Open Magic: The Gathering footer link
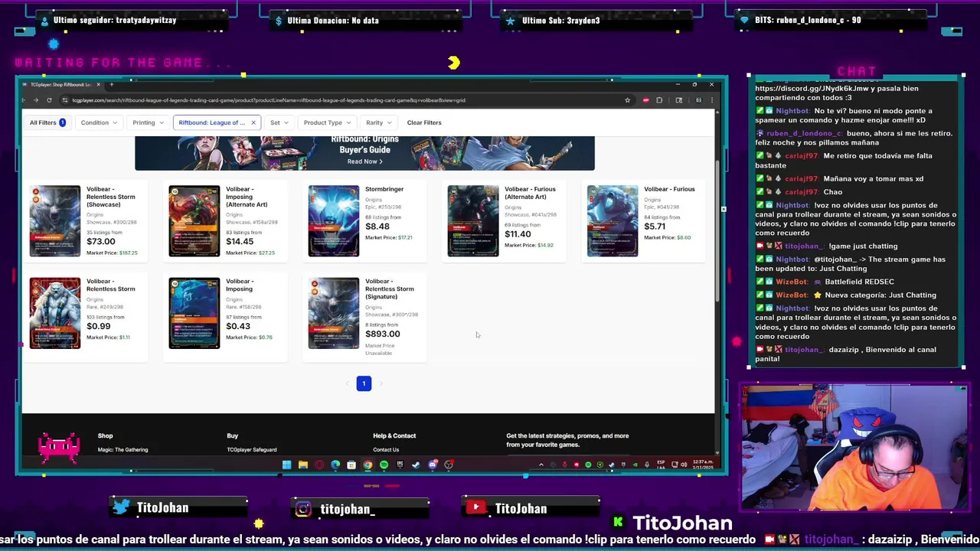980x551 pixels. 122,450
